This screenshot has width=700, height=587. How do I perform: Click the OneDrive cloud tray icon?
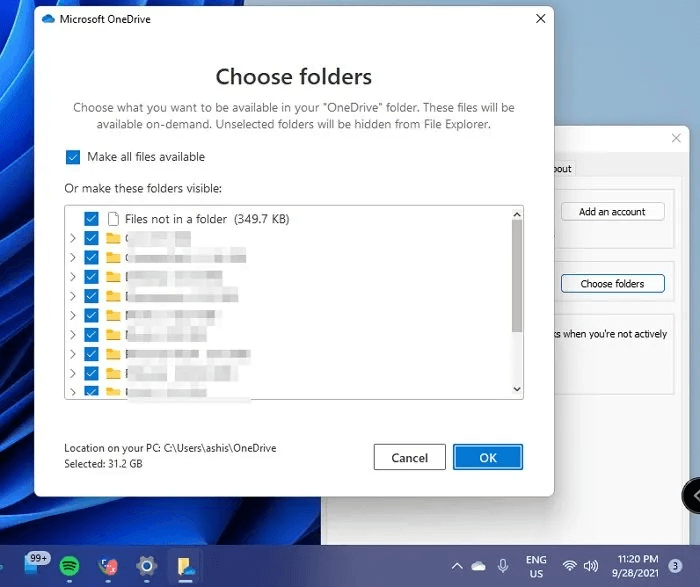point(478,565)
